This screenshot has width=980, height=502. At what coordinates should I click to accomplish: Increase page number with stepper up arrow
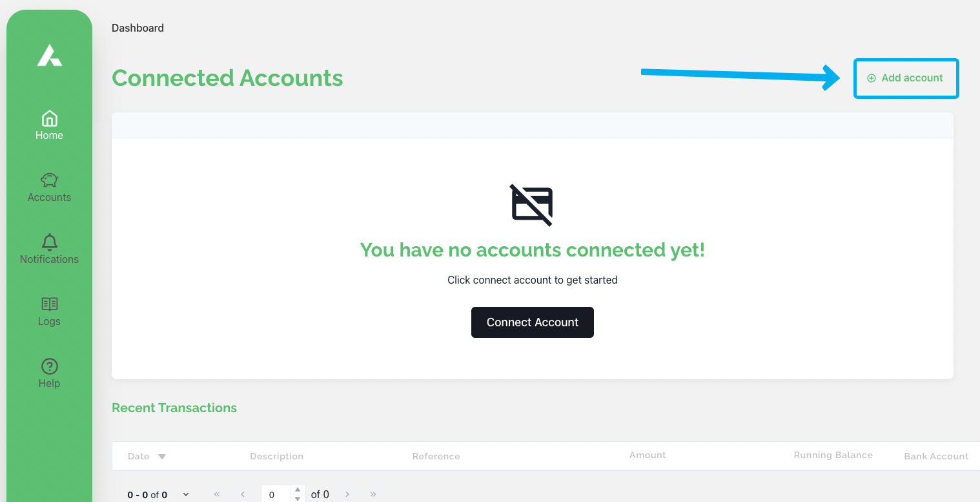click(x=298, y=490)
